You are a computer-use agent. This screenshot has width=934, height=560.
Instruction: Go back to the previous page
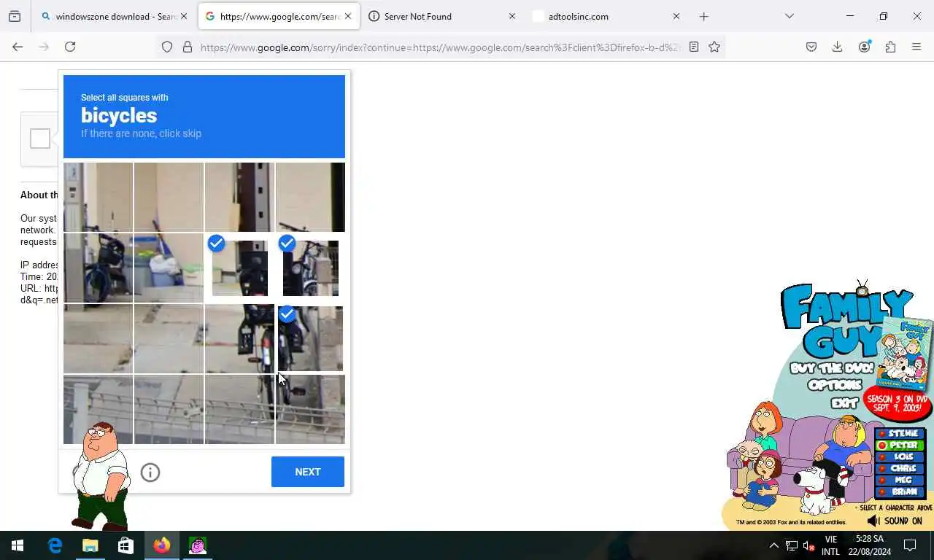click(x=18, y=47)
